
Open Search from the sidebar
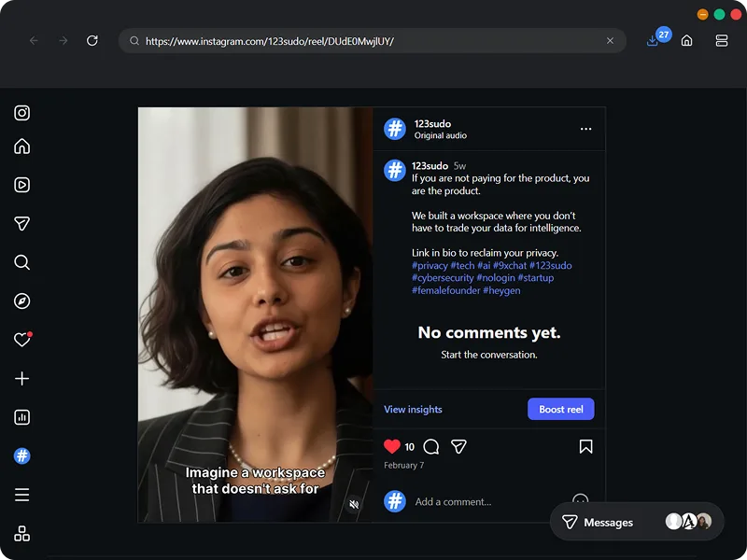click(22, 262)
